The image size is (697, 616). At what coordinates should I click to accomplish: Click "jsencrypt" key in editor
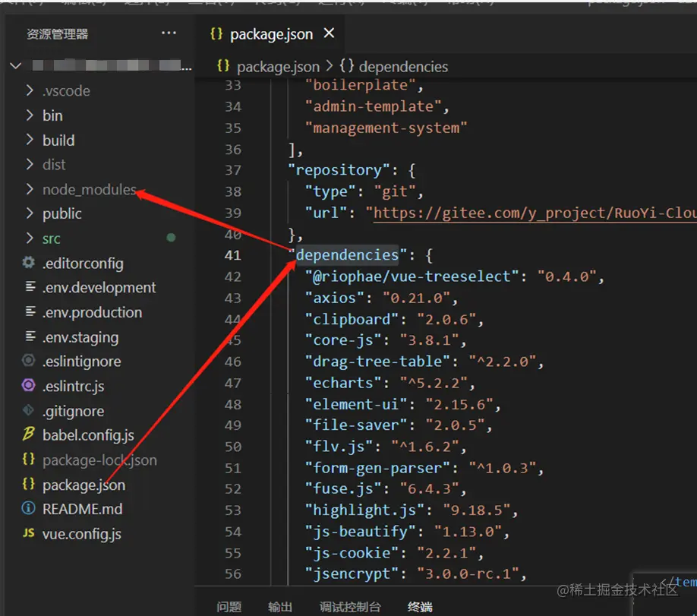352,574
